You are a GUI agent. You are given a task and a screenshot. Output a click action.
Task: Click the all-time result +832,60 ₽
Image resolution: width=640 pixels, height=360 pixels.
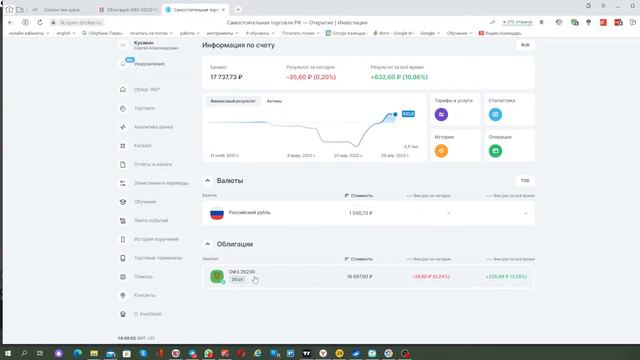[399, 77]
